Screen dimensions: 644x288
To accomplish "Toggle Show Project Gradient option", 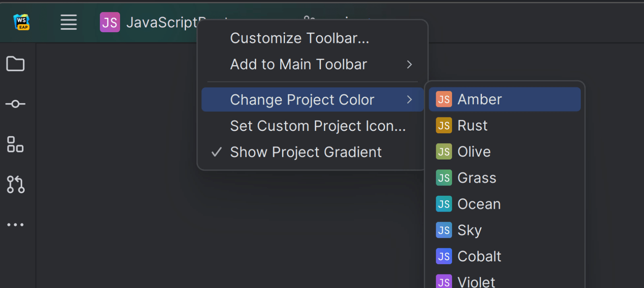I will tap(305, 152).
